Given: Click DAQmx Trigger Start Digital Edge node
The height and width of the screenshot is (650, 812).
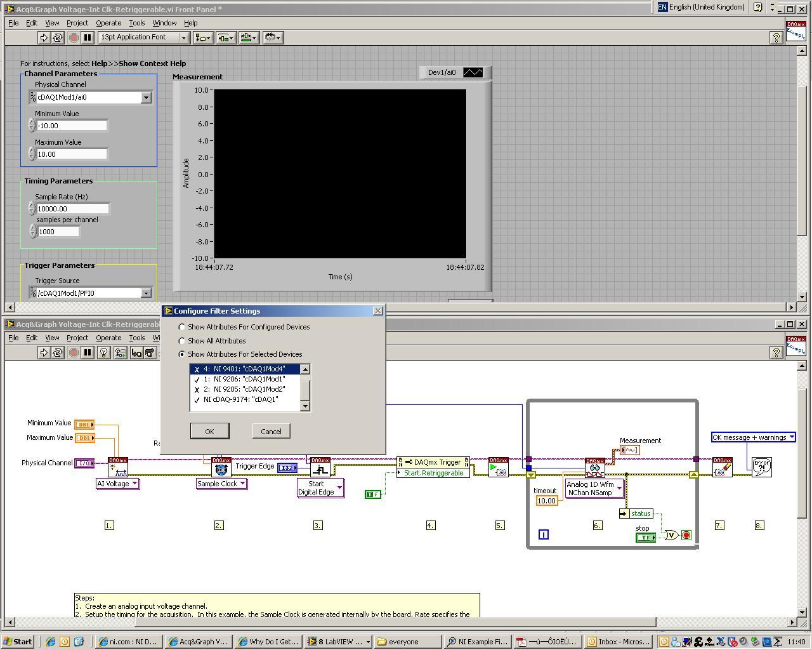Looking at the screenshot, I should click(320, 467).
